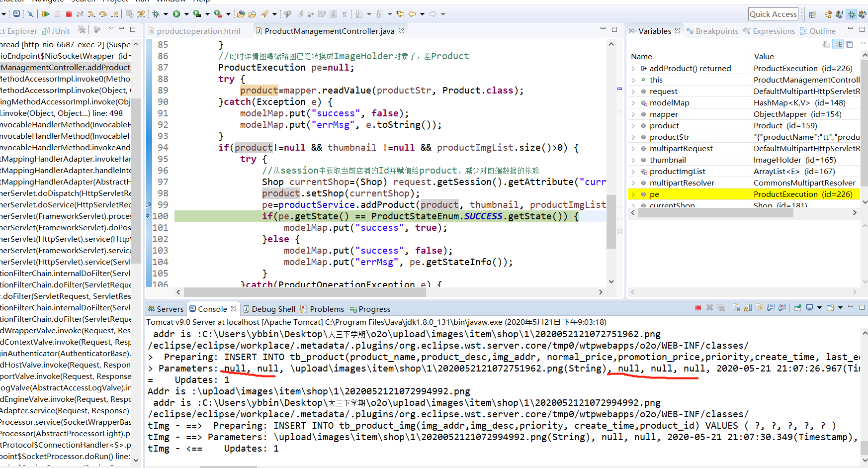Click the Variables panel horizontal scrollbar
This screenshot has width=868, height=468.
click(x=715, y=212)
